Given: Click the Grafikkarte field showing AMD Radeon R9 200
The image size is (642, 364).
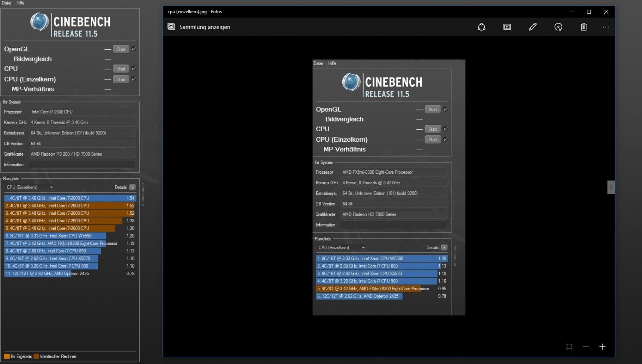Looking at the screenshot, I should pyautogui.click(x=82, y=154).
